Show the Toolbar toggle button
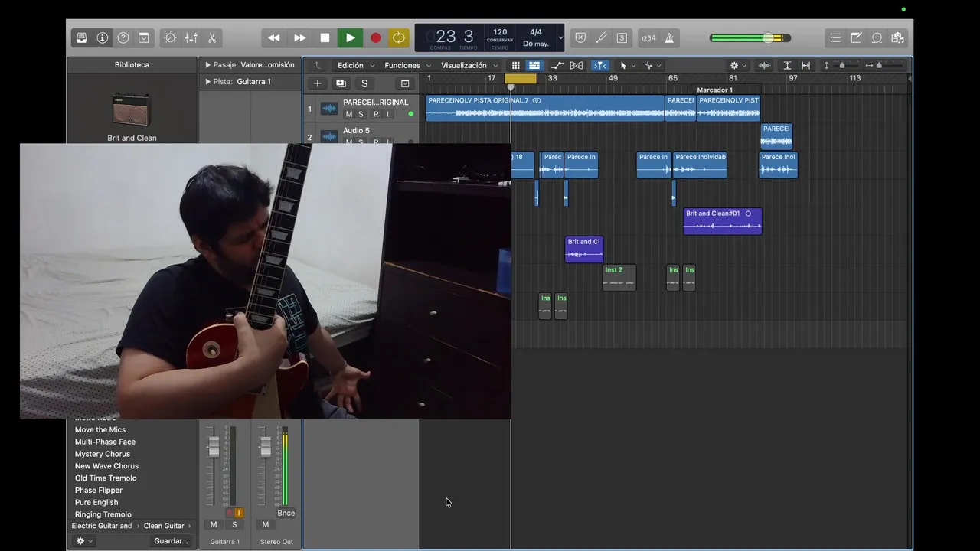980x551 pixels. pyautogui.click(x=144, y=37)
